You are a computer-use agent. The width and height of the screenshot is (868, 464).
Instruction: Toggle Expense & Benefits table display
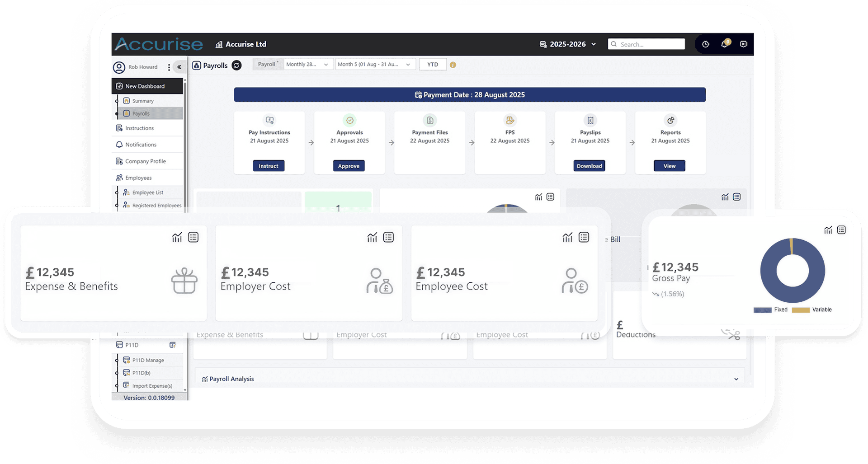193,237
